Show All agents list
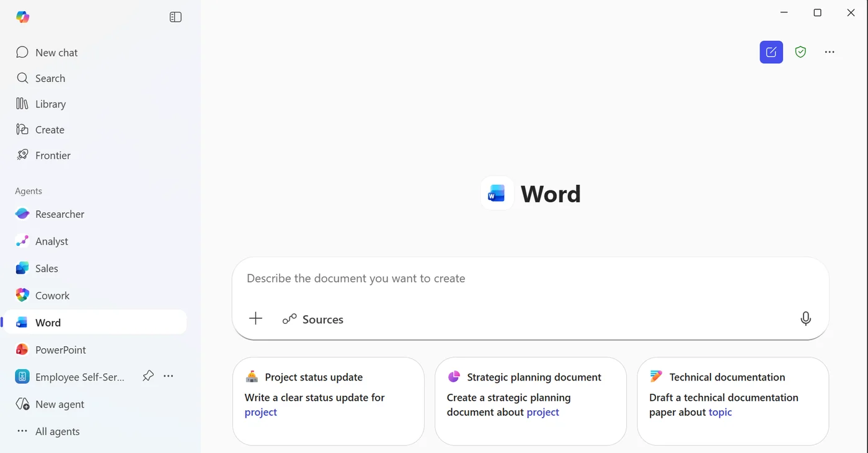Screen dimensions: 868x453 pyautogui.click(x=94, y=431)
